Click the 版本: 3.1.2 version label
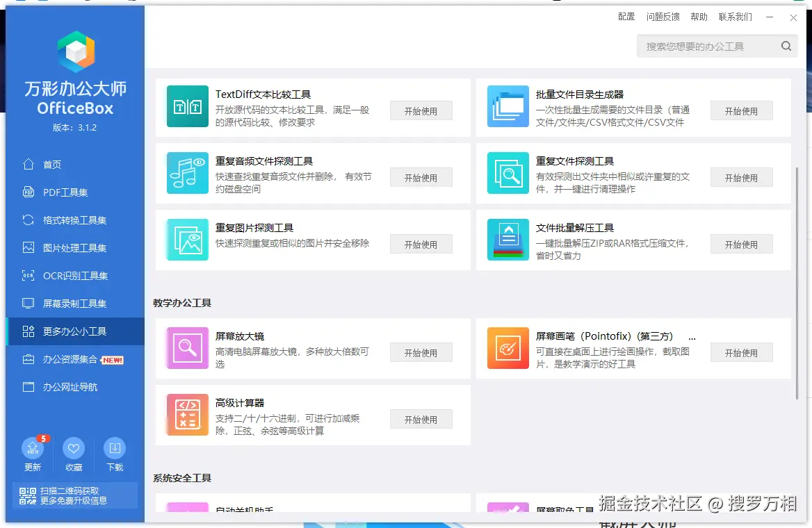The image size is (812, 528). (x=74, y=127)
